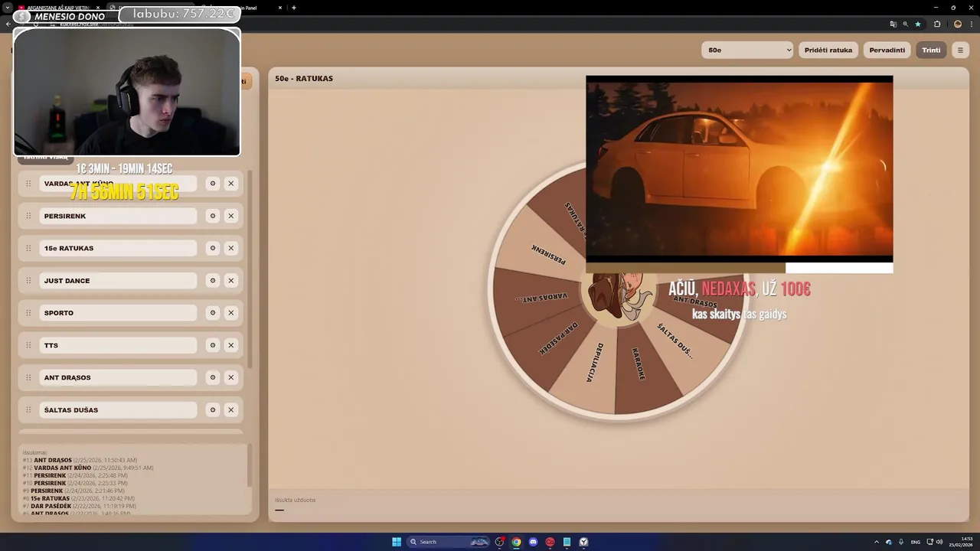Bookmark this page with star icon
This screenshot has height=551, width=980.
click(x=918, y=24)
